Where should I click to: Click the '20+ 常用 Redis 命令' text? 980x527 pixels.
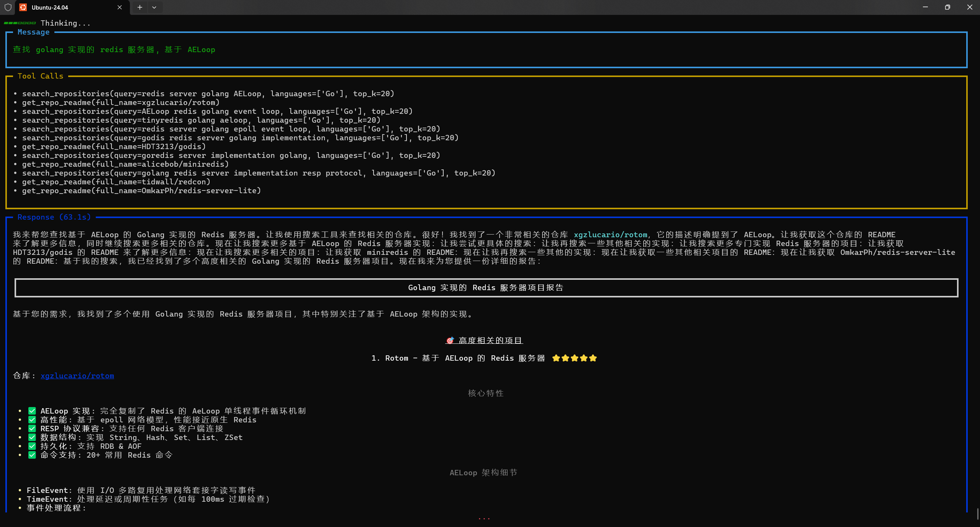point(129,455)
